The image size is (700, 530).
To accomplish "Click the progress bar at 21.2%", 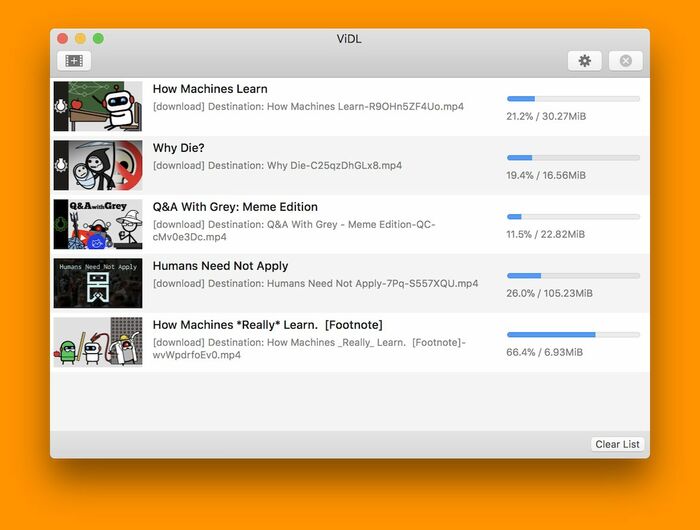I will (573, 99).
